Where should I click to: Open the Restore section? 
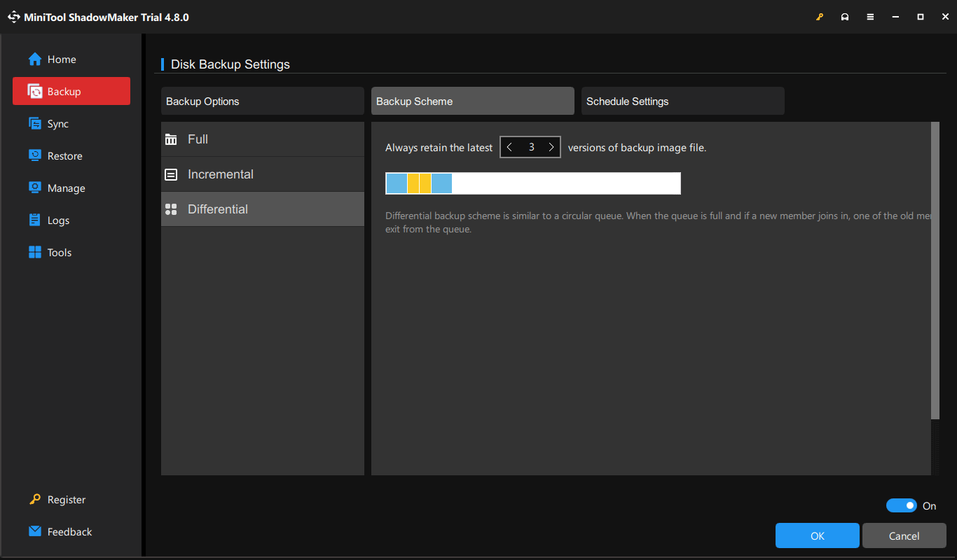[64, 155]
